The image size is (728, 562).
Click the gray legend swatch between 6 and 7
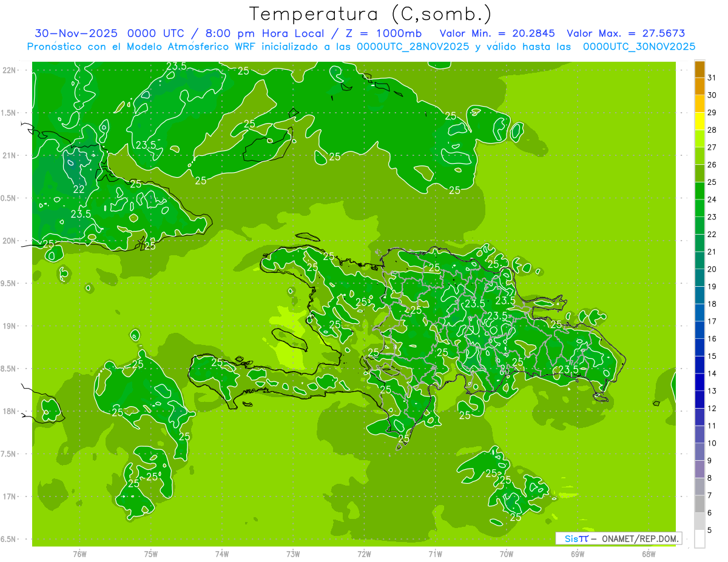click(699, 504)
